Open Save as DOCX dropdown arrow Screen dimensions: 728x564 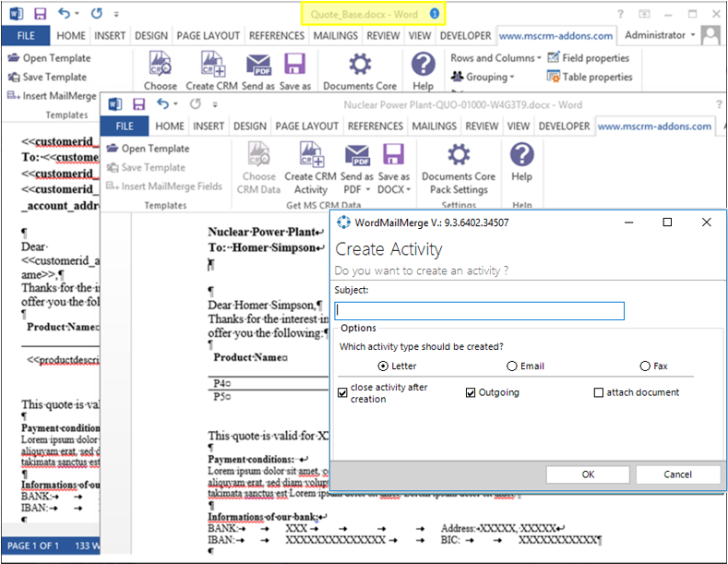[x=409, y=189]
